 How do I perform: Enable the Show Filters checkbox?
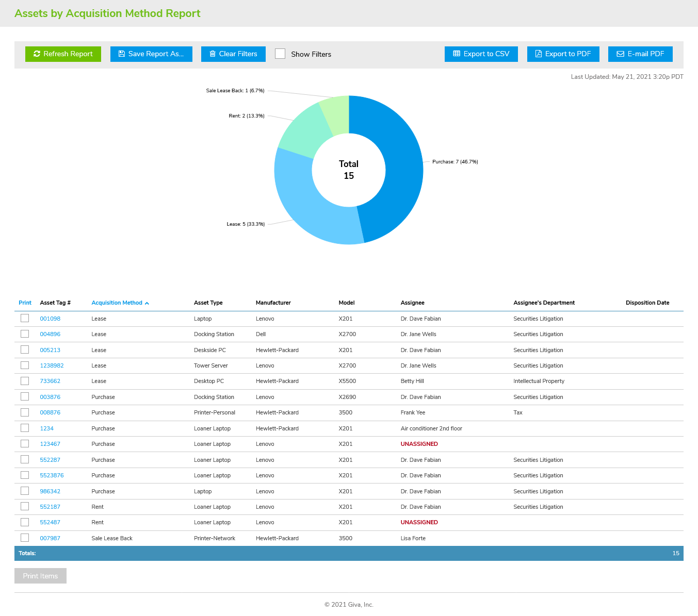click(280, 53)
